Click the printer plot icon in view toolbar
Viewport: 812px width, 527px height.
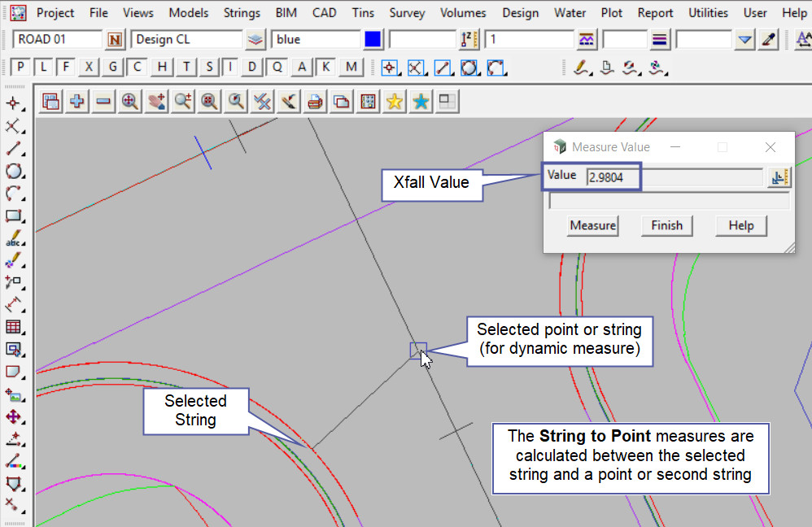tap(315, 102)
